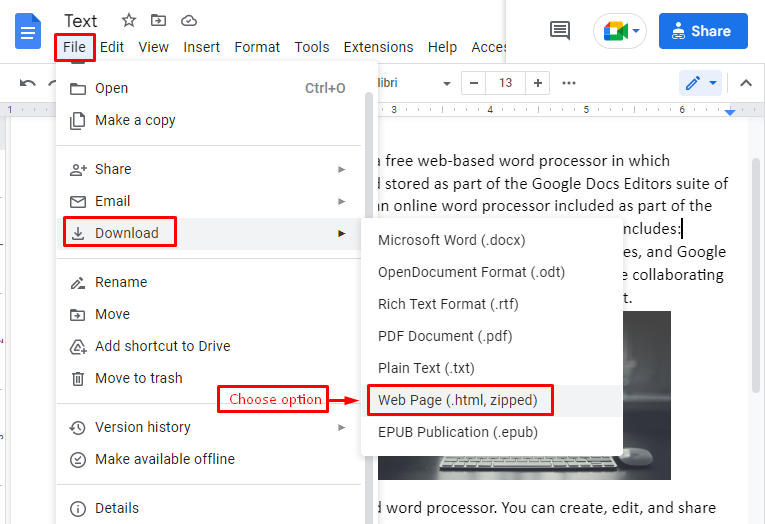Check the cloud save status icon
This screenshot has height=524, width=765.
(188, 20)
